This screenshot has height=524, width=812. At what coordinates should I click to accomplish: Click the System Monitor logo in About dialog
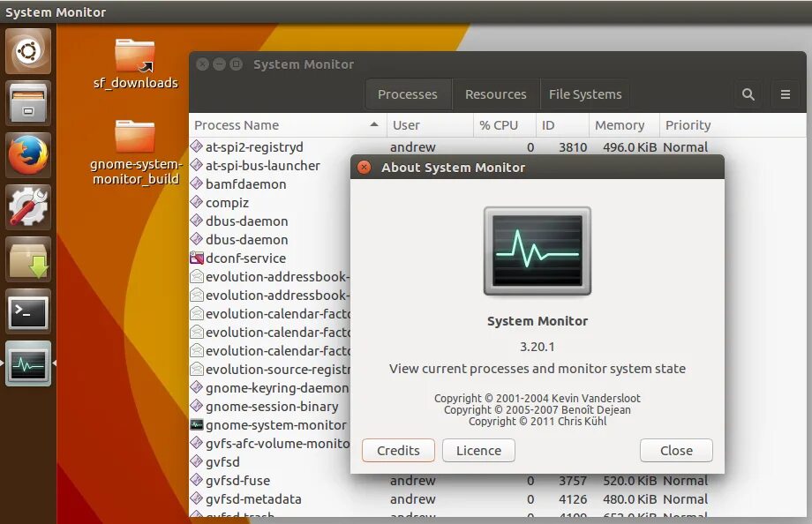(537, 251)
